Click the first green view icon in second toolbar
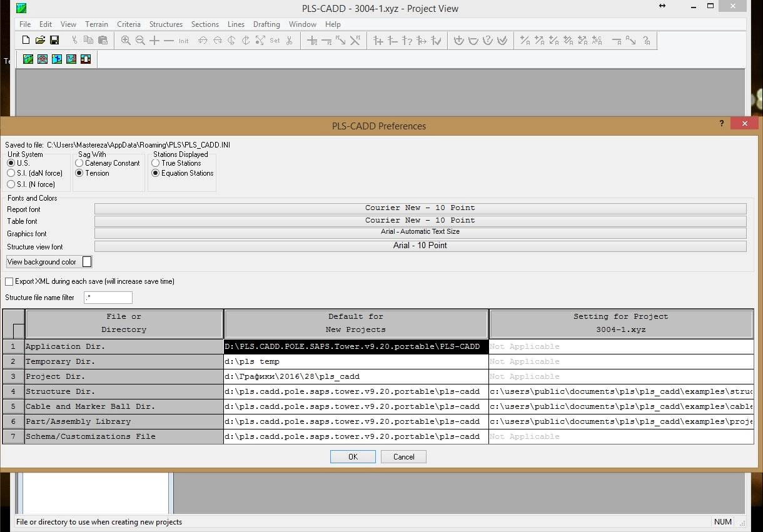Viewport: 763px width, 532px height. click(x=28, y=59)
